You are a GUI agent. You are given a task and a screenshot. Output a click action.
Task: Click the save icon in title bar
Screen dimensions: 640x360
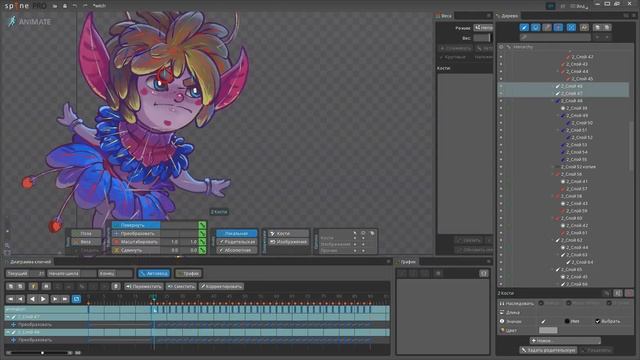point(64,6)
